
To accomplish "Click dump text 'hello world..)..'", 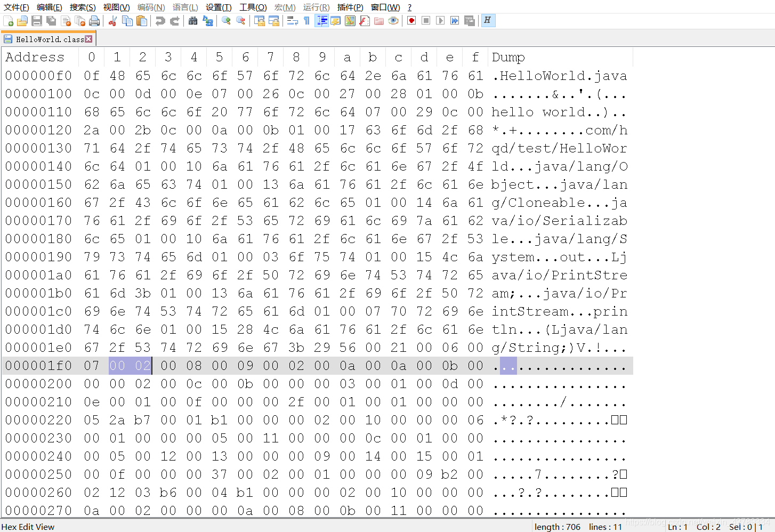I will [560, 112].
